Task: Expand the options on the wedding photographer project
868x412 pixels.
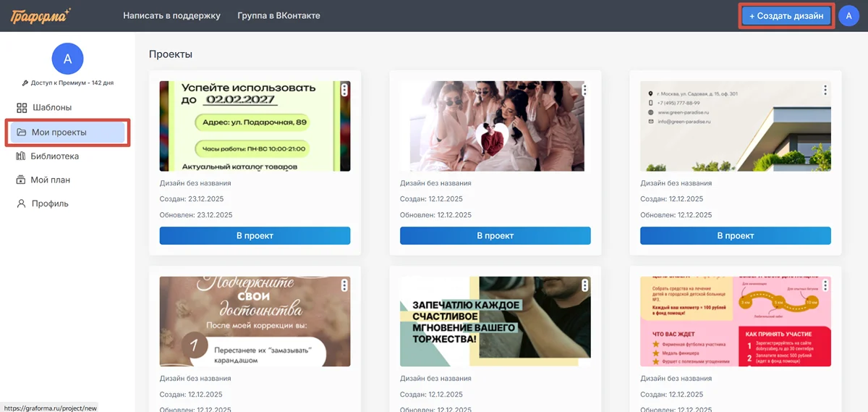Action: pos(584,285)
